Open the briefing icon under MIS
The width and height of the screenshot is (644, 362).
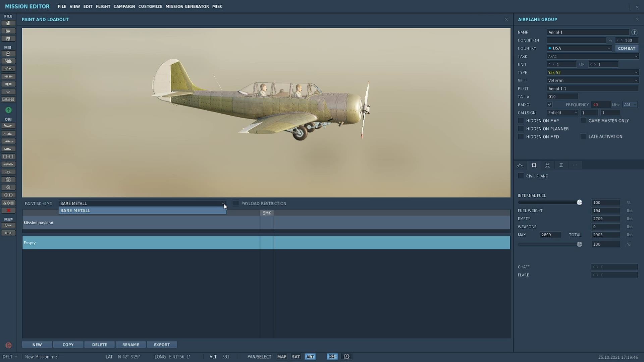pos(8,54)
